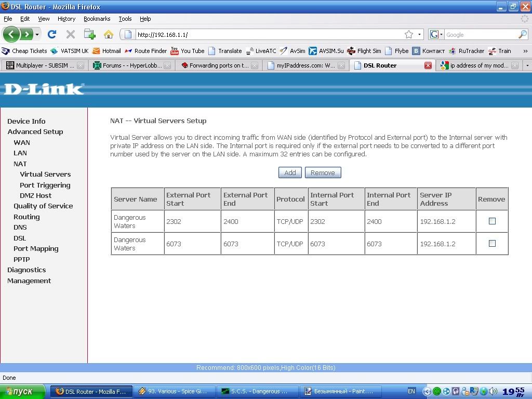Click the gray Stop loading X icon

(71, 34)
